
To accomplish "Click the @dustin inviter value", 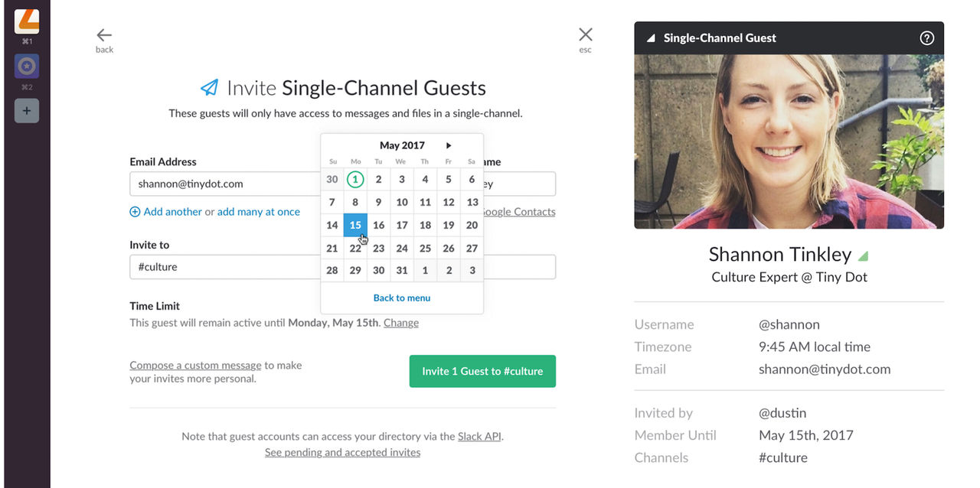I will pos(782,413).
